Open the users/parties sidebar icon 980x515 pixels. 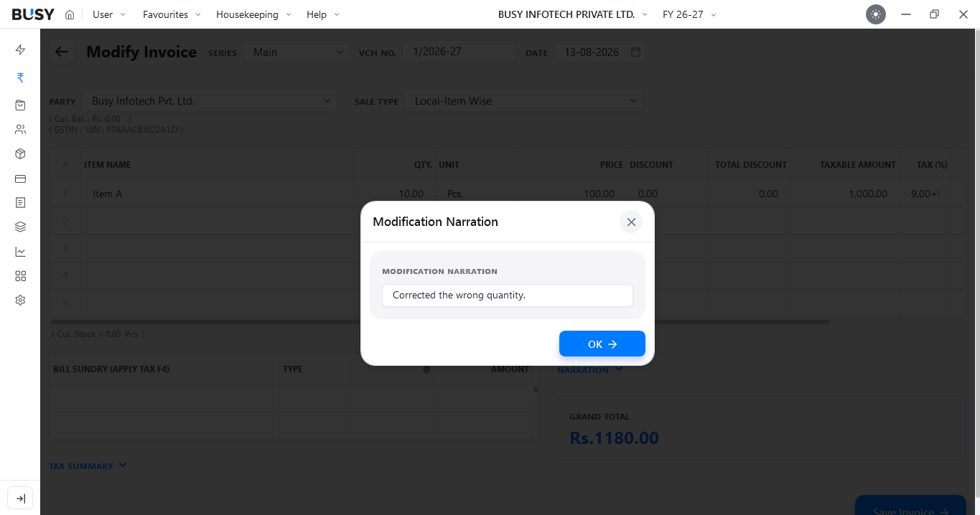coord(20,130)
